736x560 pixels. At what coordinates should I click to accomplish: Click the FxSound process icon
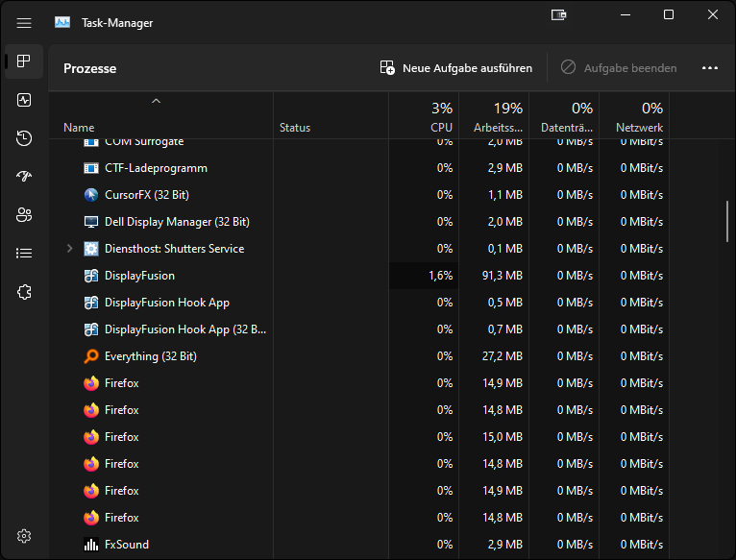91,545
